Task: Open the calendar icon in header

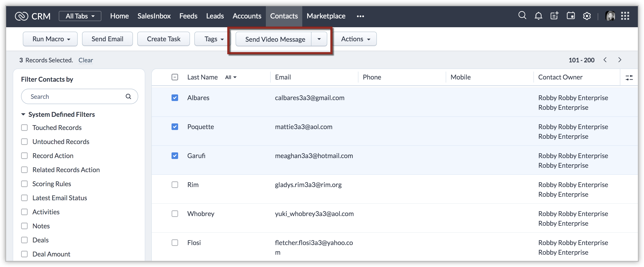Action: tap(571, 16)
